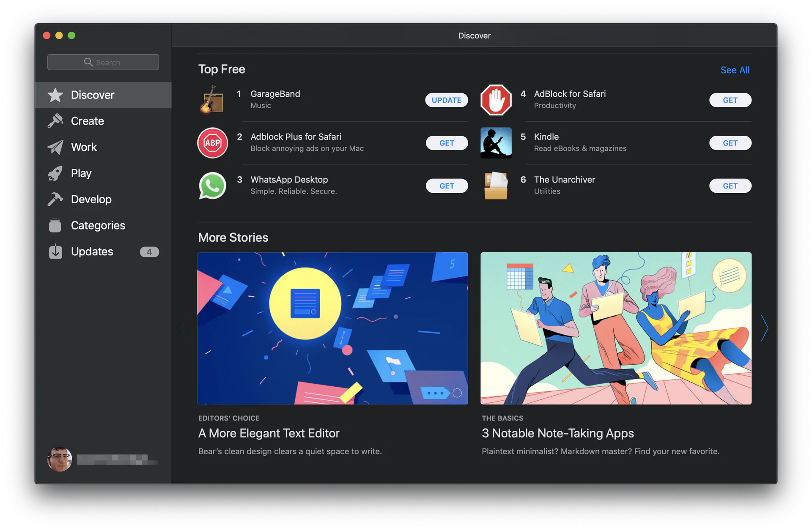Click the magnifier icon in Search field

coord(88,62)
